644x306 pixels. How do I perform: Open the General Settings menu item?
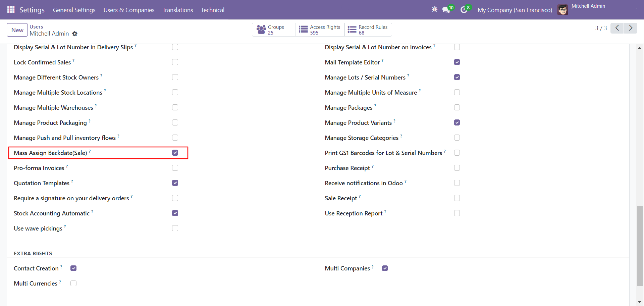pos(74,10)
